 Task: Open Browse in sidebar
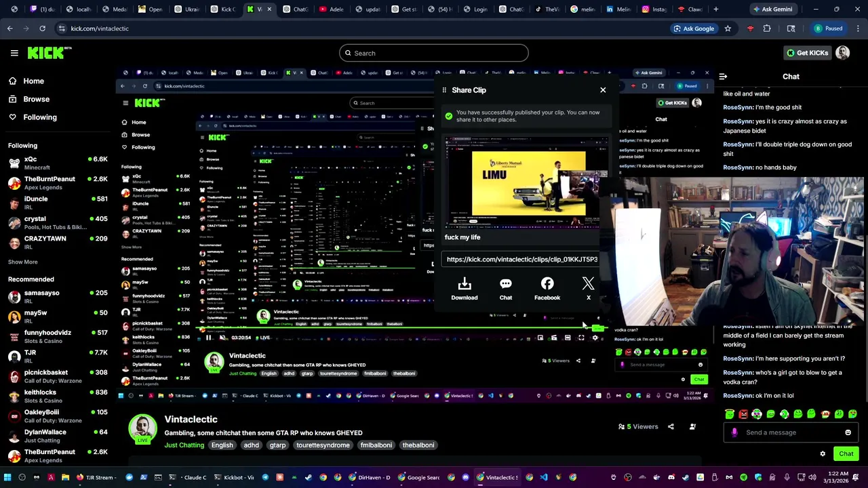(28, 99)
